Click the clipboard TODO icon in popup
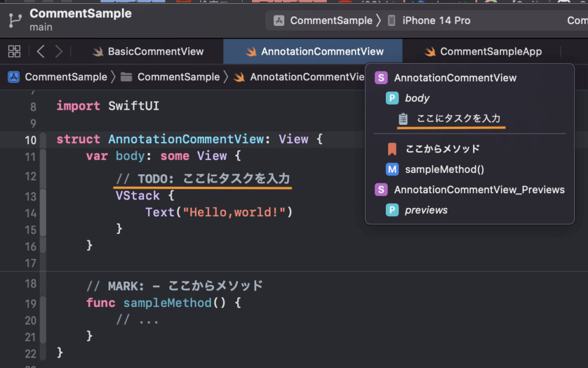588x368 pixels. coord(403,118)
